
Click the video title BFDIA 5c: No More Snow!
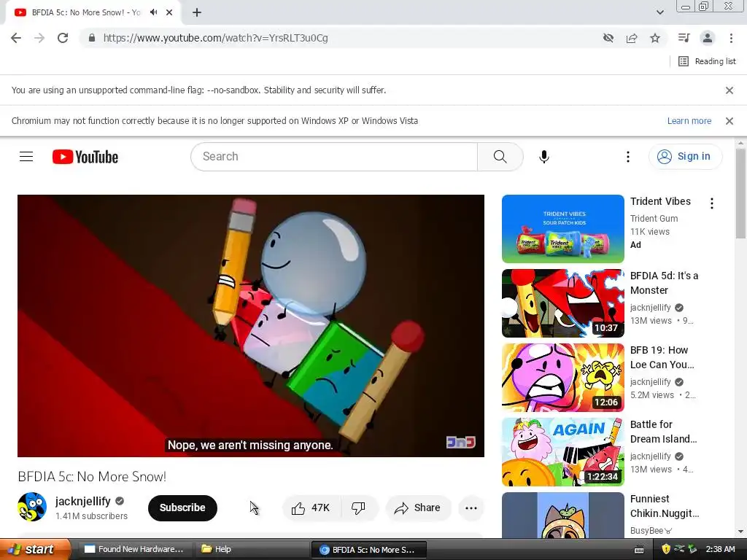(x=92, y=476)
